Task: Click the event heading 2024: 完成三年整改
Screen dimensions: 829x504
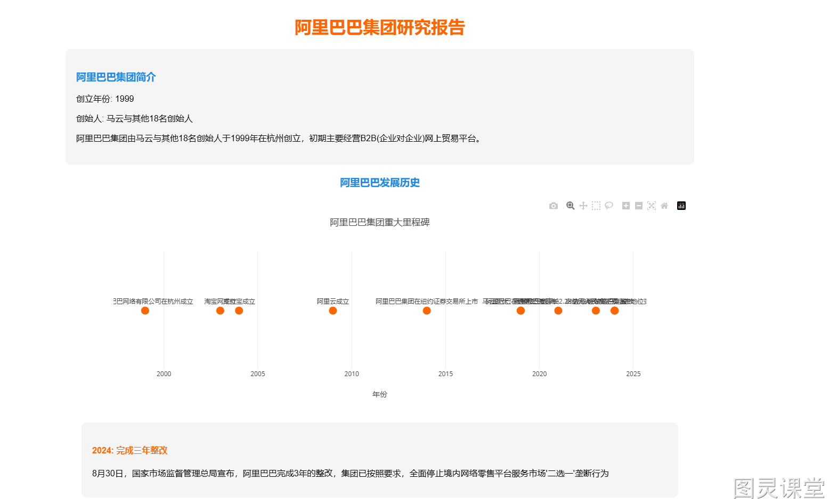Action: (130, 451)
